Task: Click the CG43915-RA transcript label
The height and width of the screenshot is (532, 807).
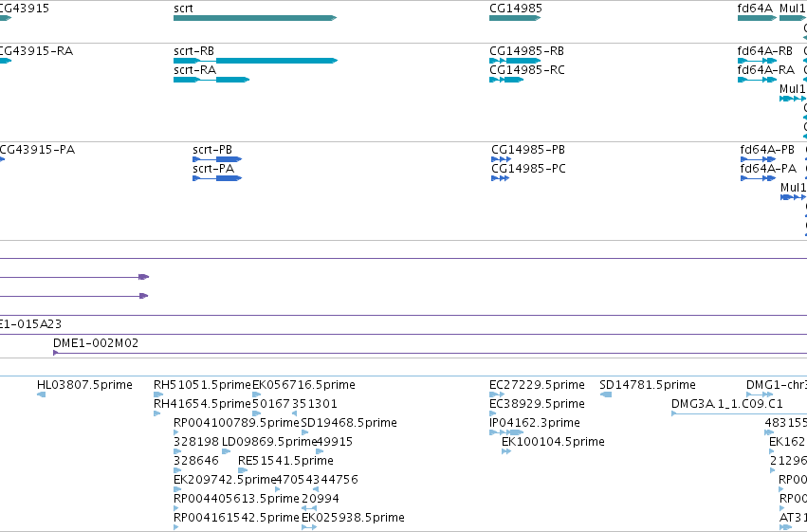Action: 36,51
